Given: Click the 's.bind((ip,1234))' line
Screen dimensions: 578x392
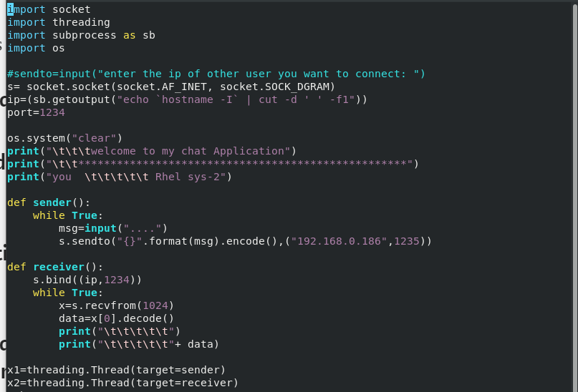Looking at the screenshot, I should [x=87, y=280].
